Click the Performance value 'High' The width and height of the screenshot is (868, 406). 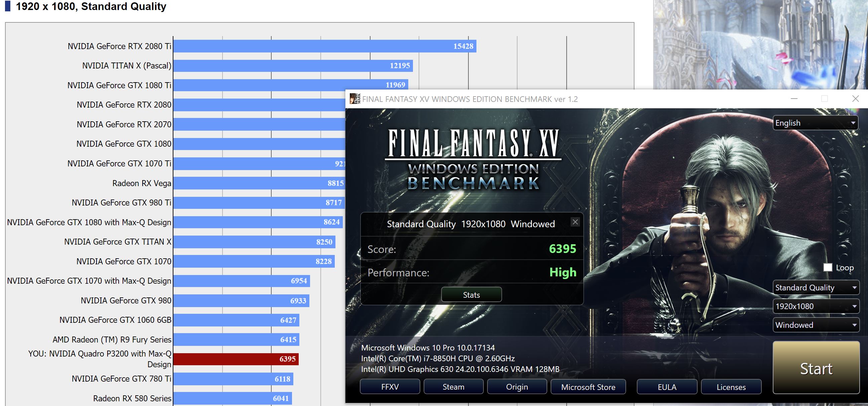[x=563, y=272]
